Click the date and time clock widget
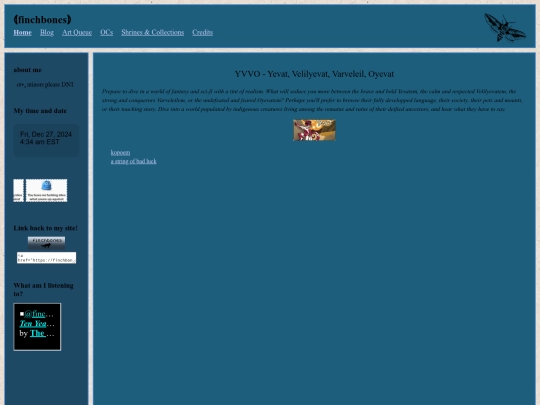The height and width of the screenshot is (405, 540). 46,140
